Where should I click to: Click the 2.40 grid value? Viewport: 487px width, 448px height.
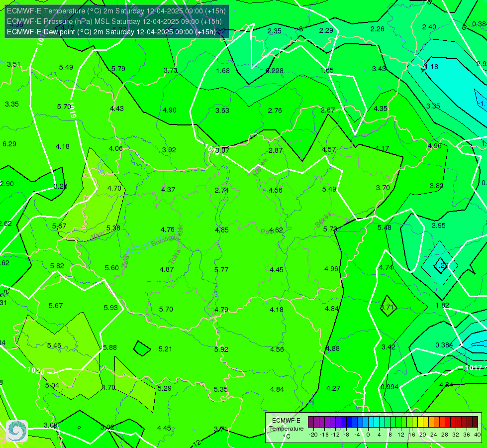click(x=429, y=27)
